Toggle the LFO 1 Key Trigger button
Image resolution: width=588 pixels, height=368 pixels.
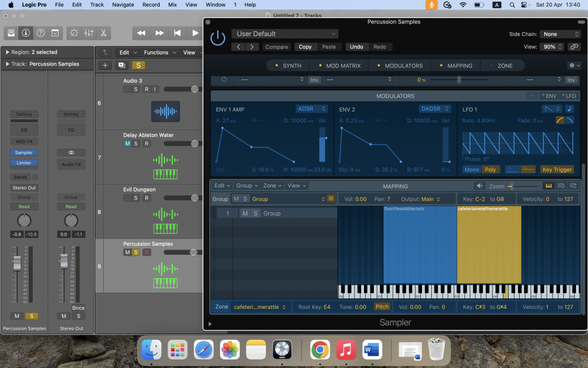557,170
